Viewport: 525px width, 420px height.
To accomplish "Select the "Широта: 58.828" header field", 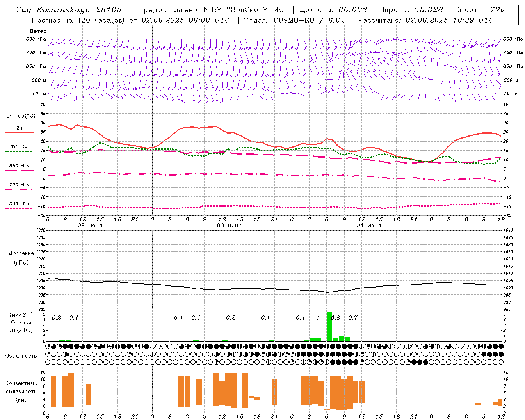I will [411, 10].
